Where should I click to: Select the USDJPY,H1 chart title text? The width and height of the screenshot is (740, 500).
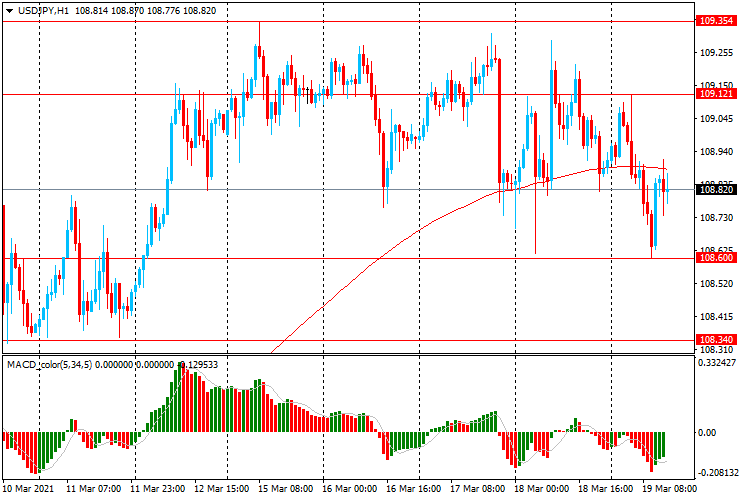(x=43, y=11)
